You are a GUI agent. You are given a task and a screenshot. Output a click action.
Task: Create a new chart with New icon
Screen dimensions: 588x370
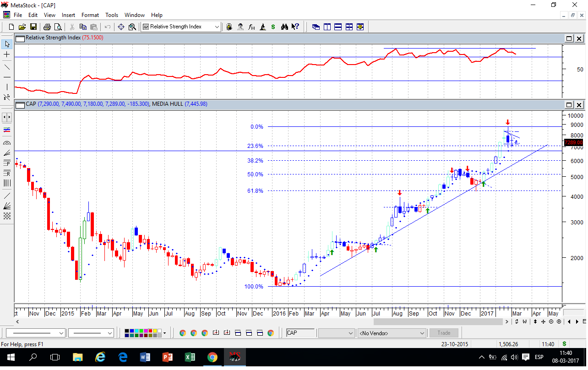11,27
